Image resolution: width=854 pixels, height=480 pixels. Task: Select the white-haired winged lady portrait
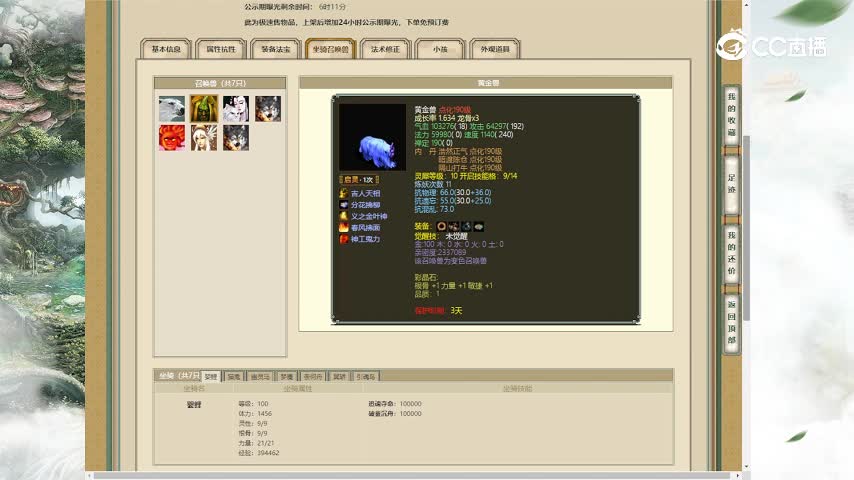pyautogui.click(x=204, y=138)
